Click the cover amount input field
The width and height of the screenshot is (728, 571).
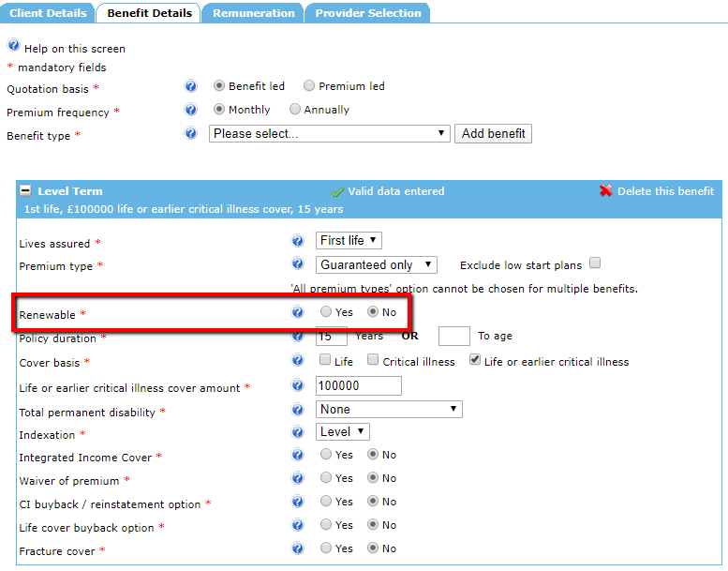[x=359, y=386]
